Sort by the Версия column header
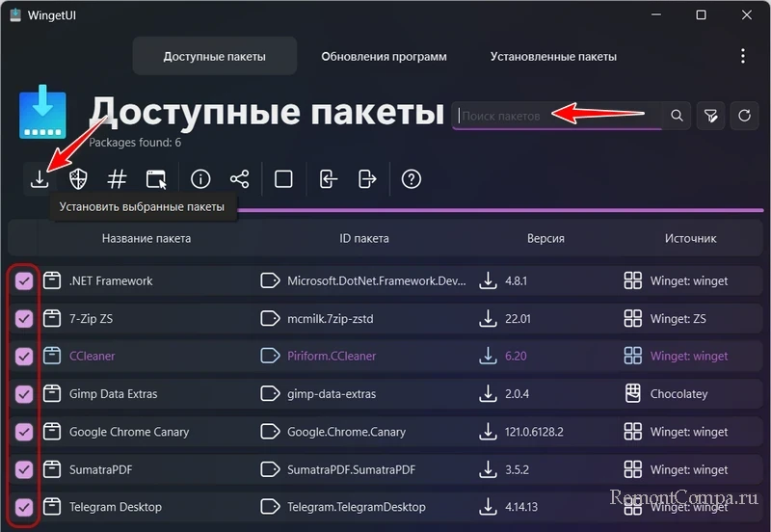 (545, 238)
